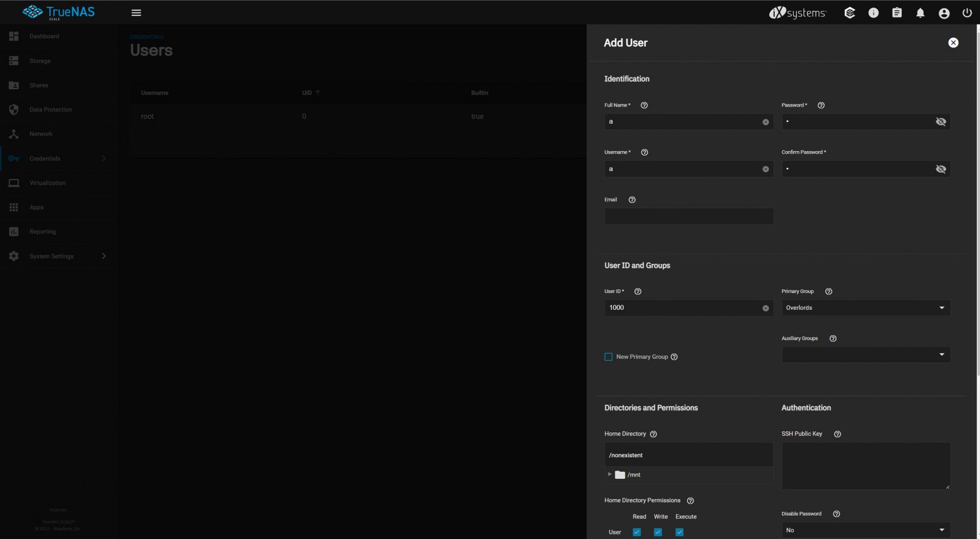Click into the Email input field
980x539 pixels.
point(689,216)
